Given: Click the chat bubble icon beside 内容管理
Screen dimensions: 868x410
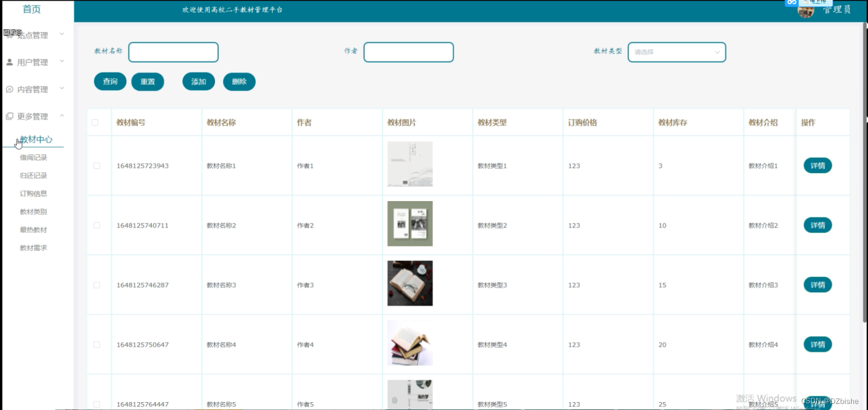Looking at the screenshot, I should [x=10, y=89].
